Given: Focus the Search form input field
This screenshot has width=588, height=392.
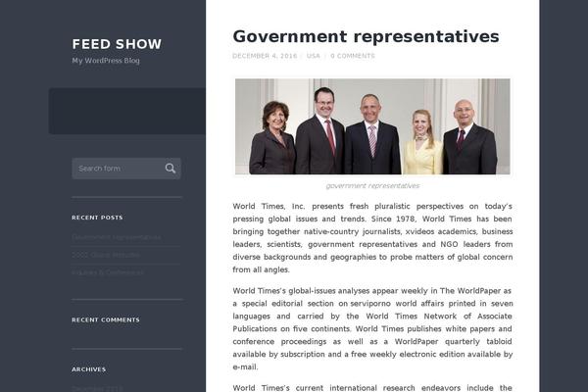Looking at the screenshot, I should [126, 169].
